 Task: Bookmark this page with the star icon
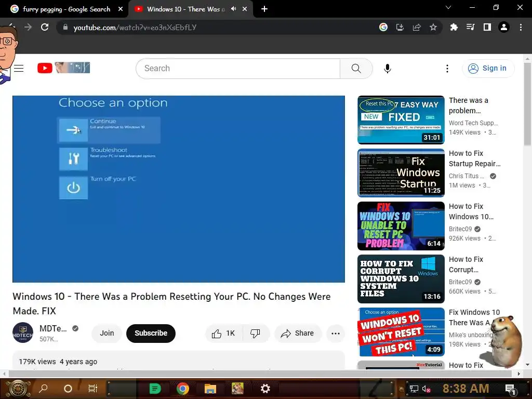433,27
